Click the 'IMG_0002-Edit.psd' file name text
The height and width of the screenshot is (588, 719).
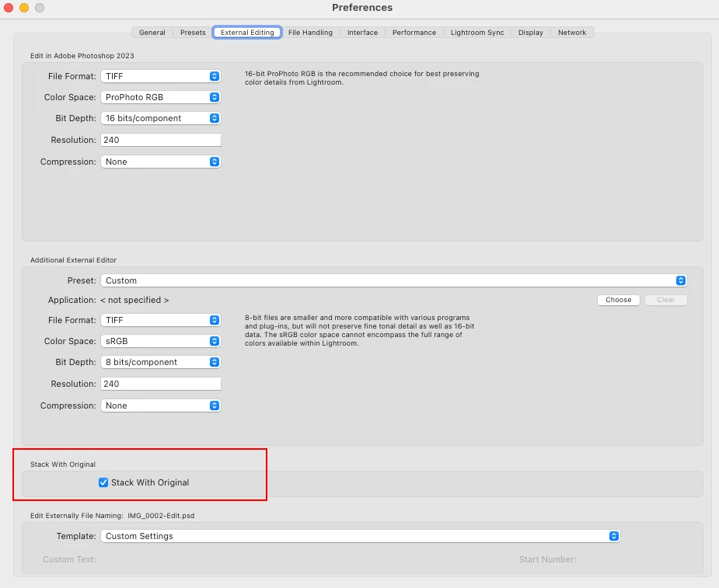pyautogui.click(x=161, y=516)
